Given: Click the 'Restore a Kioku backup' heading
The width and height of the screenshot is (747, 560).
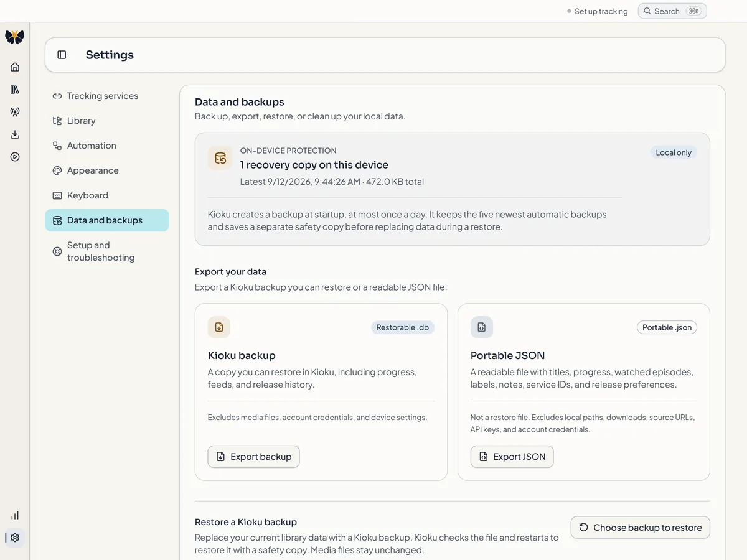Looking at the screenshot, I should [x=246, y=522].
